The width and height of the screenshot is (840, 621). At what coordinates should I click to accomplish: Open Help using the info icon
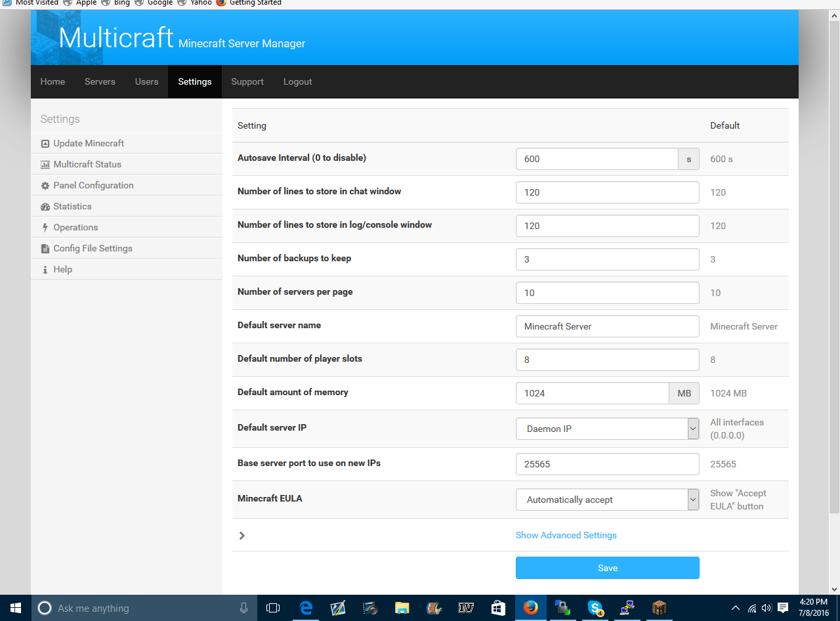[x=62, y=268]
